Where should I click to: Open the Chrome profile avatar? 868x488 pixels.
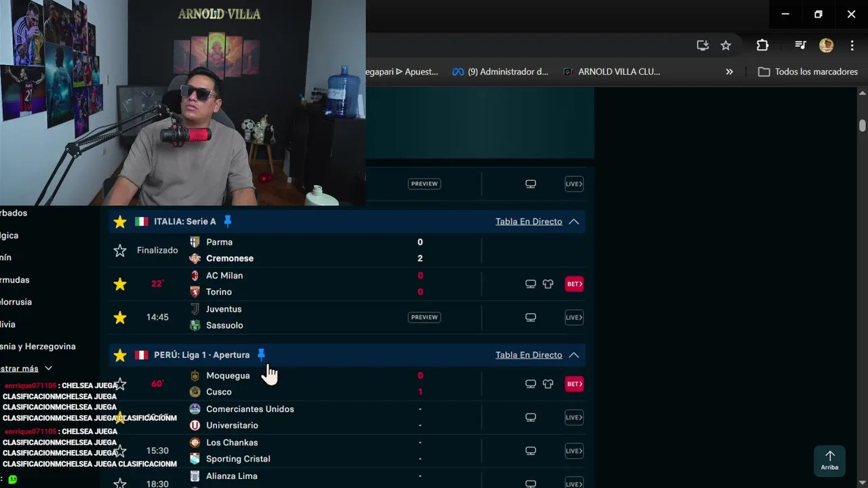pos(826,45)
